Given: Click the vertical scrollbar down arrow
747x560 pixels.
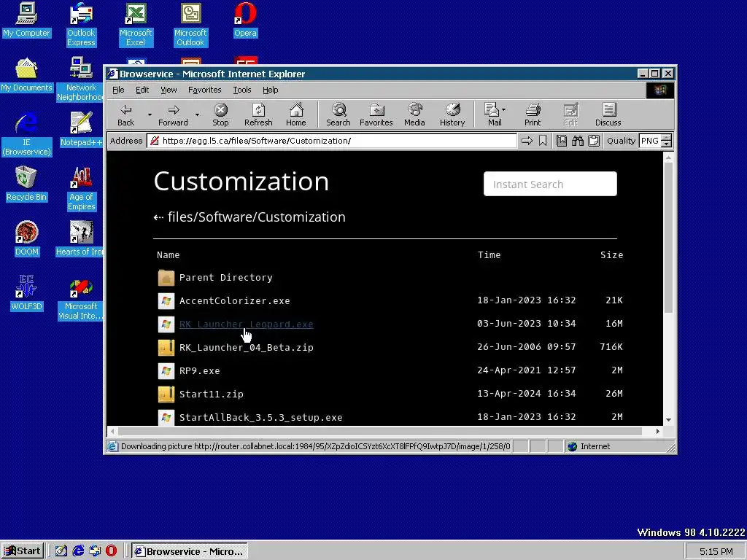Looking at the screenshot, I should [x=668, y=420].
